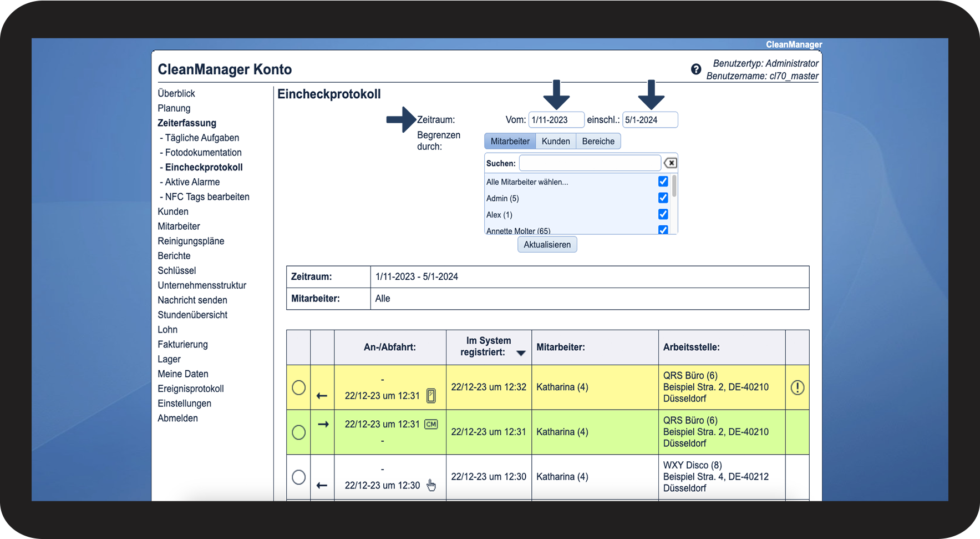
Task: Toggle the Alex (1) checkbox
Action: pyautogui.click(x=663, y=214)
